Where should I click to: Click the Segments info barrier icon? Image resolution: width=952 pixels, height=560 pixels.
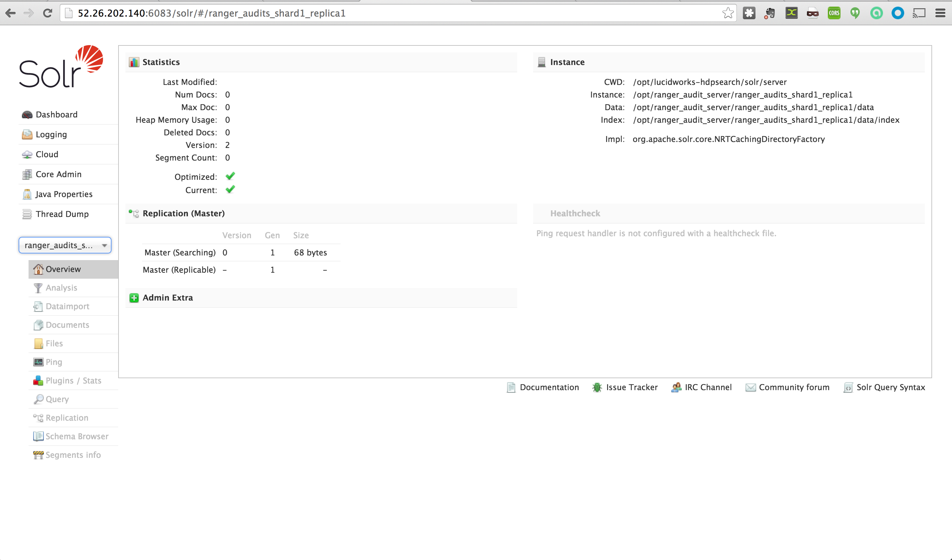point(38,455)
